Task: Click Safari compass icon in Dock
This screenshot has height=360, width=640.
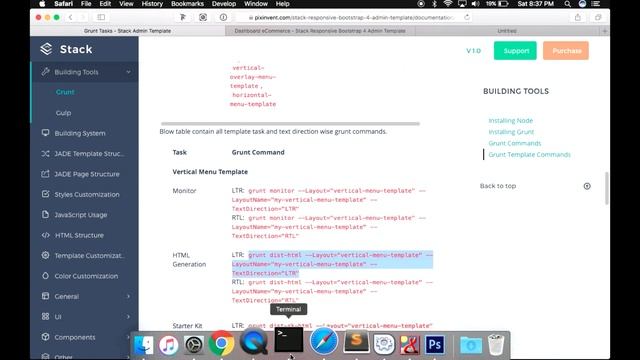Action: tap(324, 341)
